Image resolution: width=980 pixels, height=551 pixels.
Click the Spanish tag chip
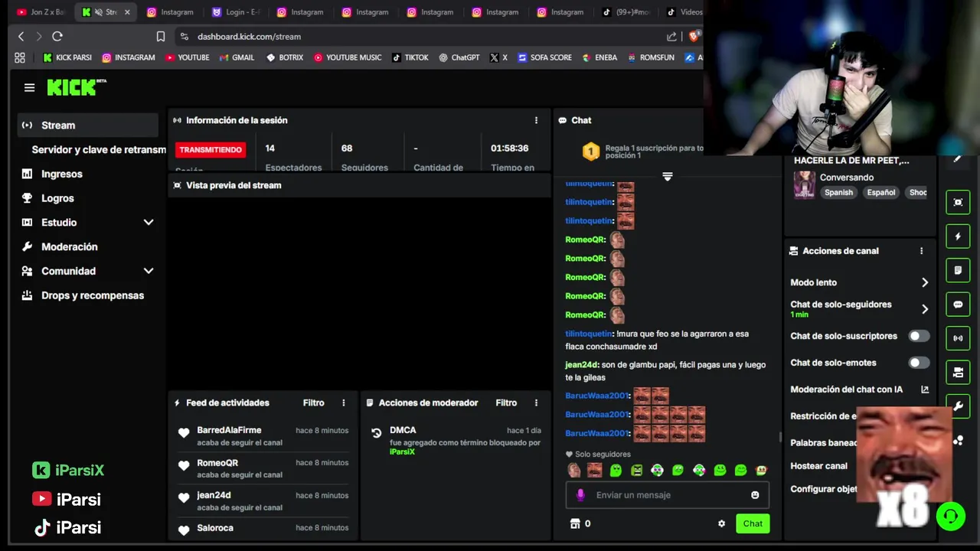tap(838, 193)
